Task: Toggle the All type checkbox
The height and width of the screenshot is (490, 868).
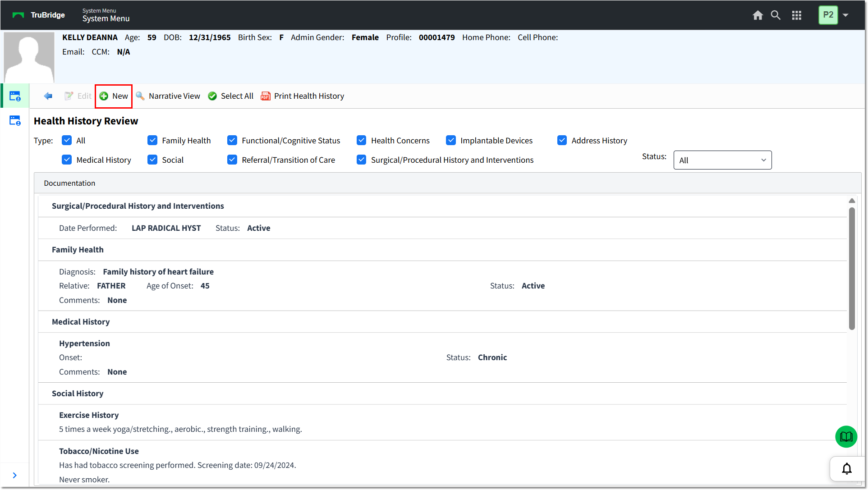Action: coord(67,140)
